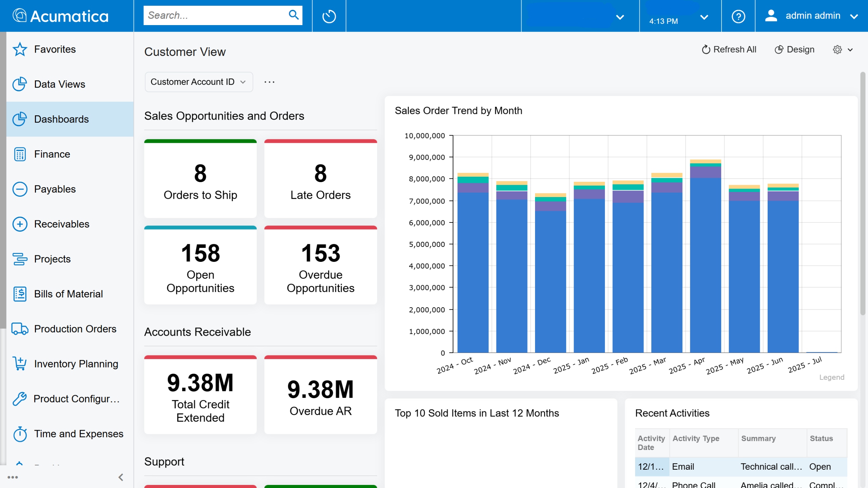This screenshot has width=868, height=488.
Task: Click the Favorites star icon
Action: (20, 50)
